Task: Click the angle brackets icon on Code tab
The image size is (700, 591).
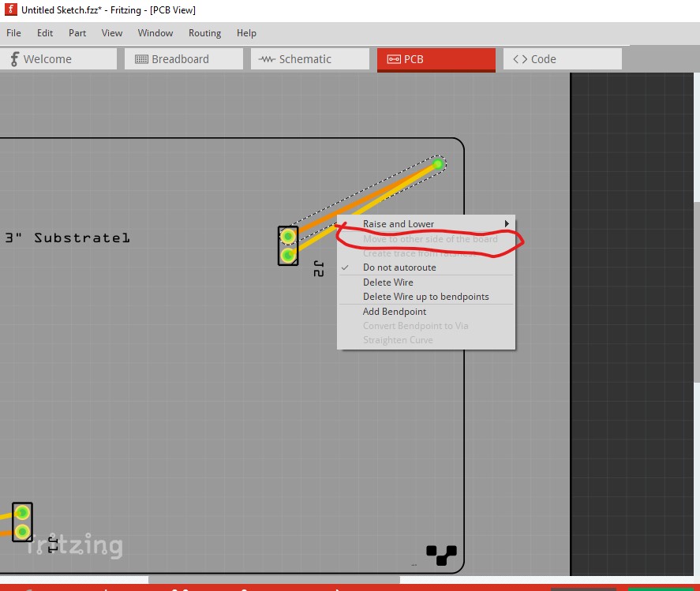Action: 519,59
